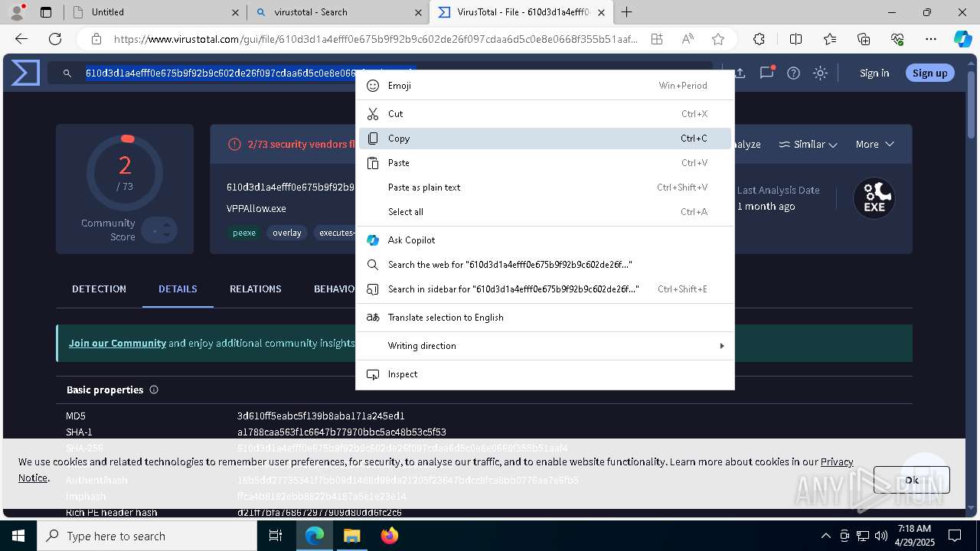Open Edge Settings and more menu

[x=931, y=39]
